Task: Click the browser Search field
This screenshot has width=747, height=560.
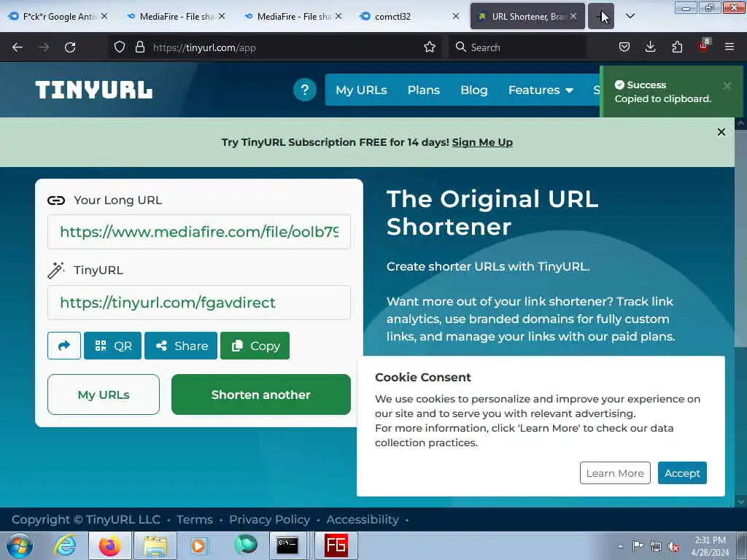Action: (x=517, y=47)
